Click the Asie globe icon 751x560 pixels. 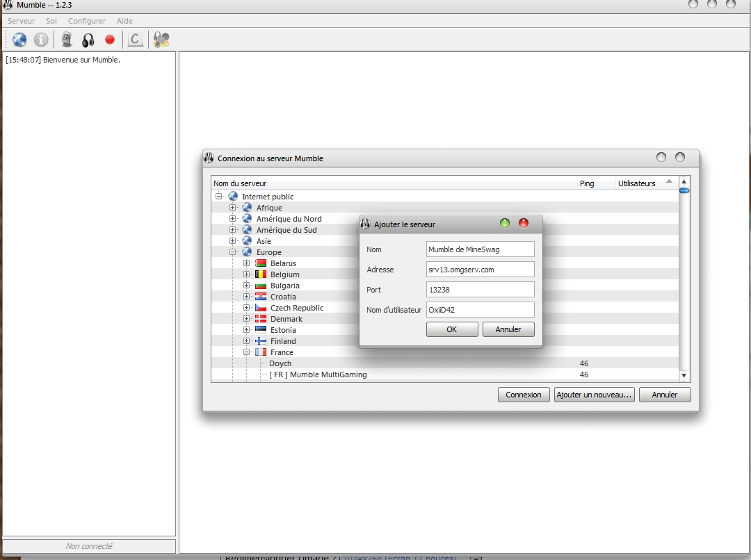(x=247, y=241)
